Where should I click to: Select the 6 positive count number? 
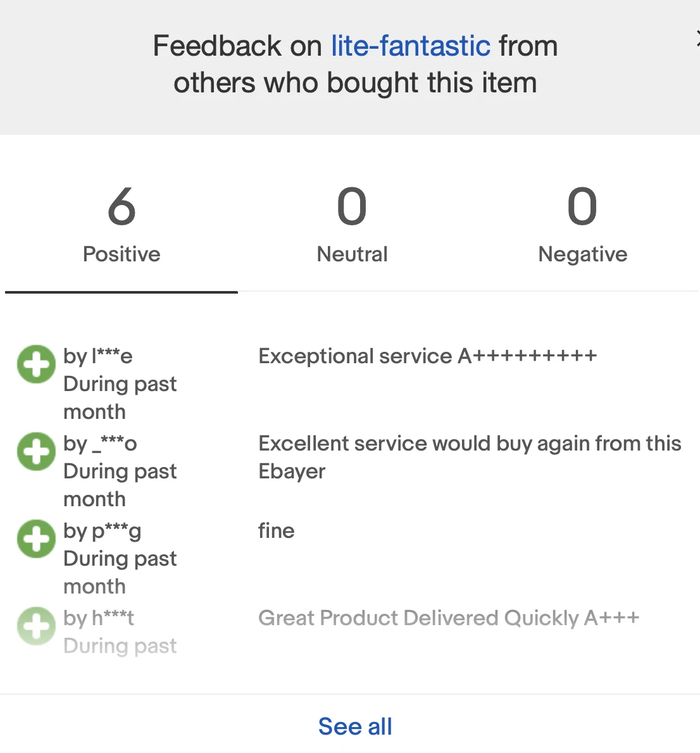pyautogui.click(x=122, y=206)
